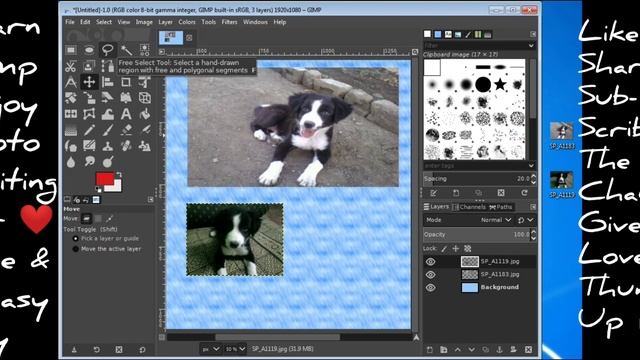Select the Fuzzy Select magic wand tool
This screenshot has width=640, height=360.
coord(126,50)
